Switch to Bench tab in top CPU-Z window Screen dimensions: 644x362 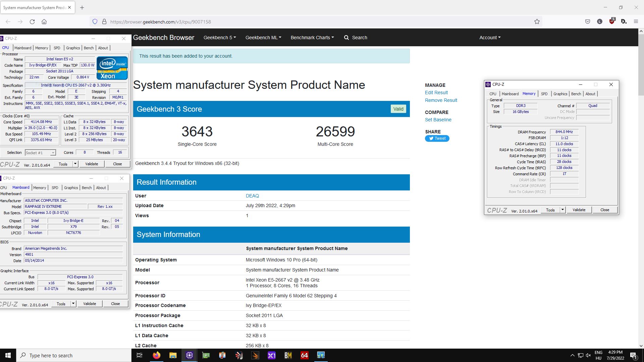89,48
